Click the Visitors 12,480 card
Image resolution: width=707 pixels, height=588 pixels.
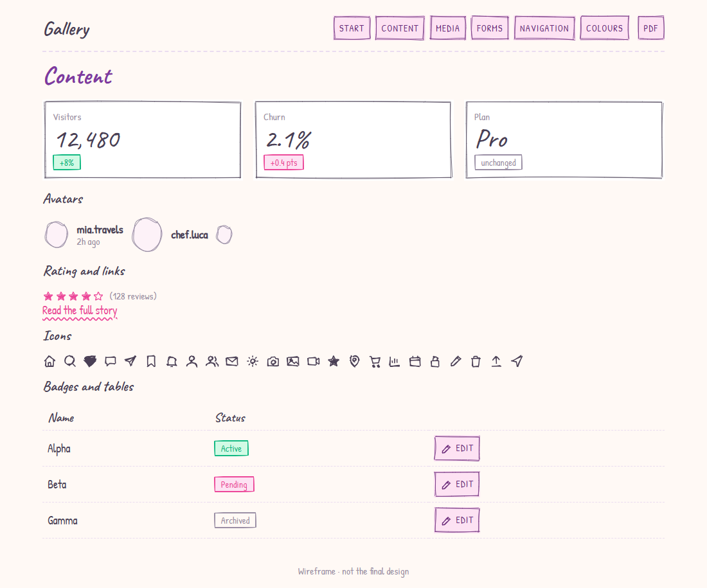pos(143,140)
